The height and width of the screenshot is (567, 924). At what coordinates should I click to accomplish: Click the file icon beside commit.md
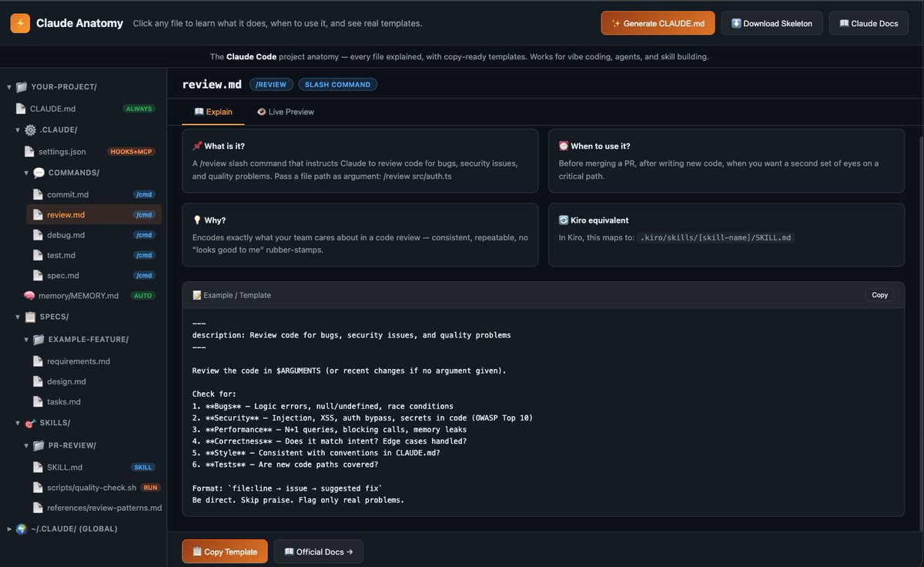point(38,195)
